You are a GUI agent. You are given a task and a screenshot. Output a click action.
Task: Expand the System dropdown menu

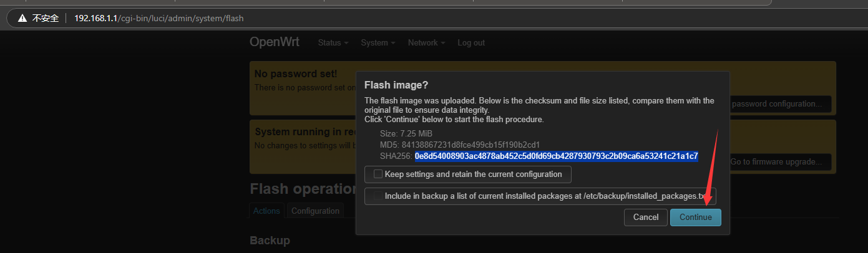pos(378,43)
